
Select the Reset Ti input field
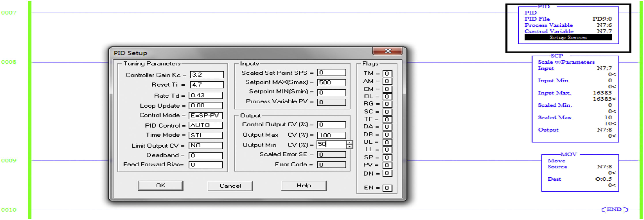click(206, 85)
